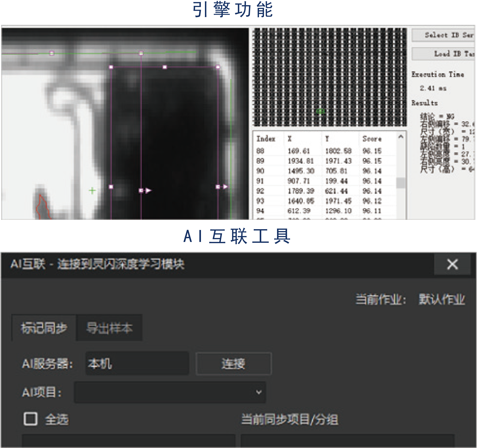Click the Index column header
The image size is (477, 448).
pos(266,139)
